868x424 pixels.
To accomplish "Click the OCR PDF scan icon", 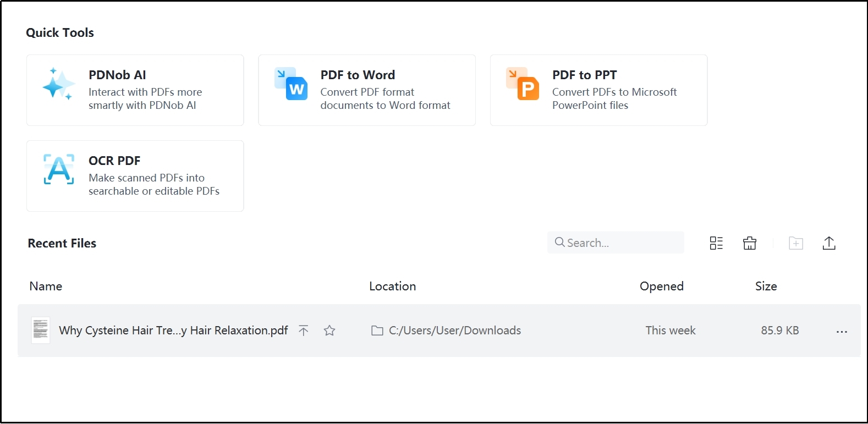I will [59, 169].
